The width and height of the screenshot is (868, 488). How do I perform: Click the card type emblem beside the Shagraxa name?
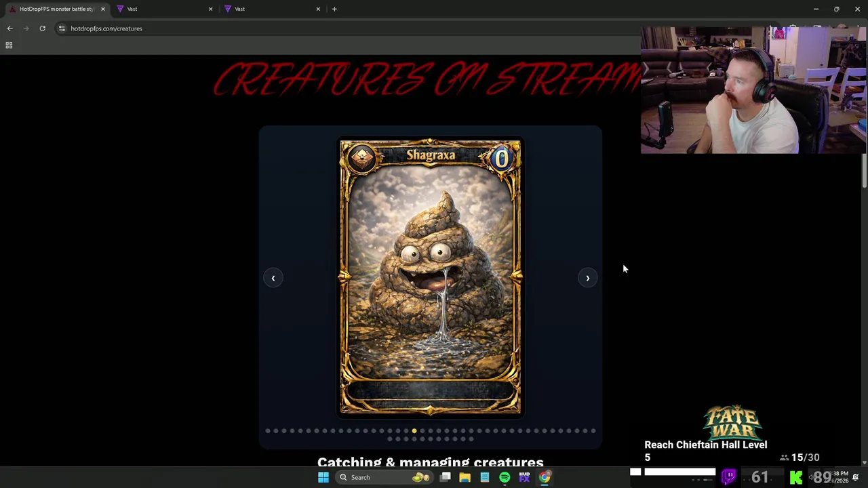(361, 158)
